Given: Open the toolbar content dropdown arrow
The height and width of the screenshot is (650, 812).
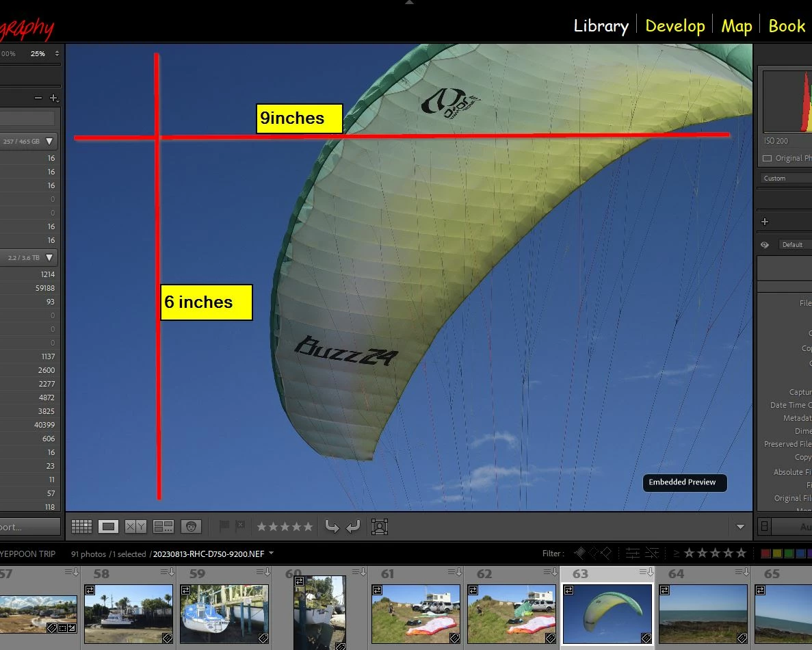Looking at the screenshot, I should 741,527.
